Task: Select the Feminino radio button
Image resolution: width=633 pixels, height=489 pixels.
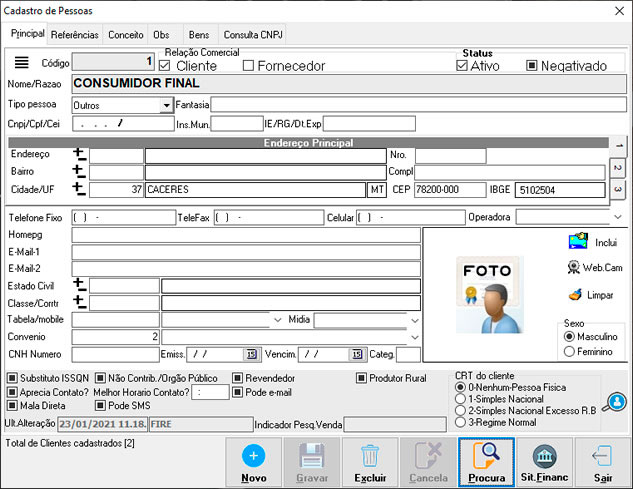Action: [x=569, y=352]
